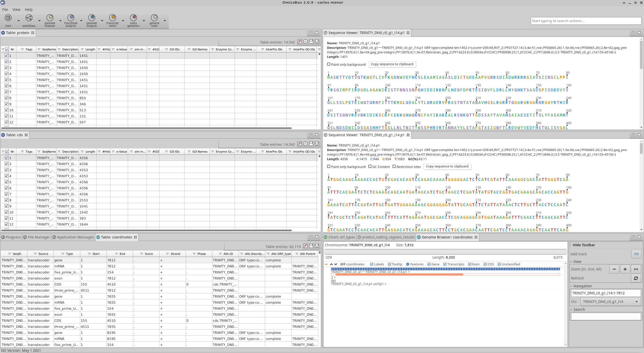
Task: Copy the CDS sequence to clipboard
Action: [447, 166]
